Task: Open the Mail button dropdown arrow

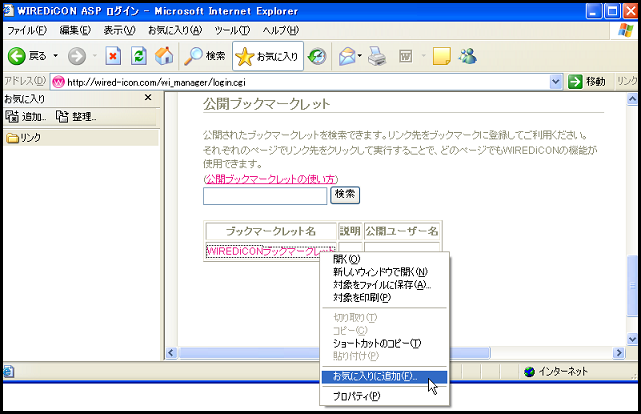Action: pos(360,55)
